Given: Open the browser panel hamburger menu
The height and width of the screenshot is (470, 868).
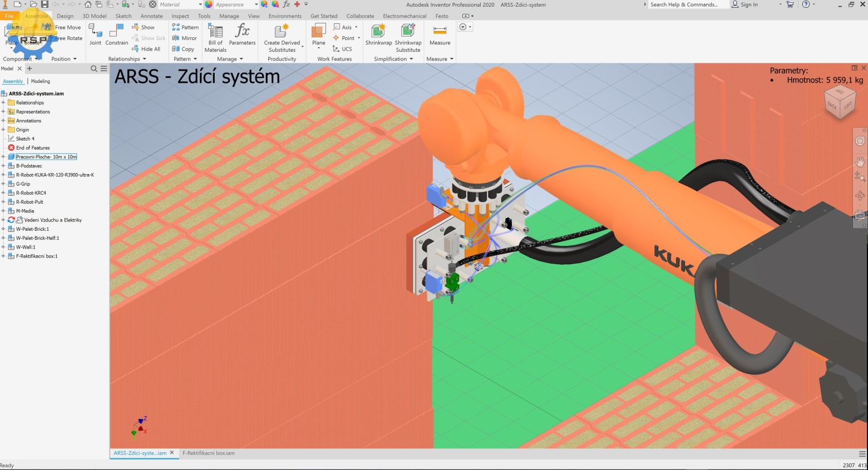Looking at the screenshot, I should pyautogui.click(x=103, y=68).
